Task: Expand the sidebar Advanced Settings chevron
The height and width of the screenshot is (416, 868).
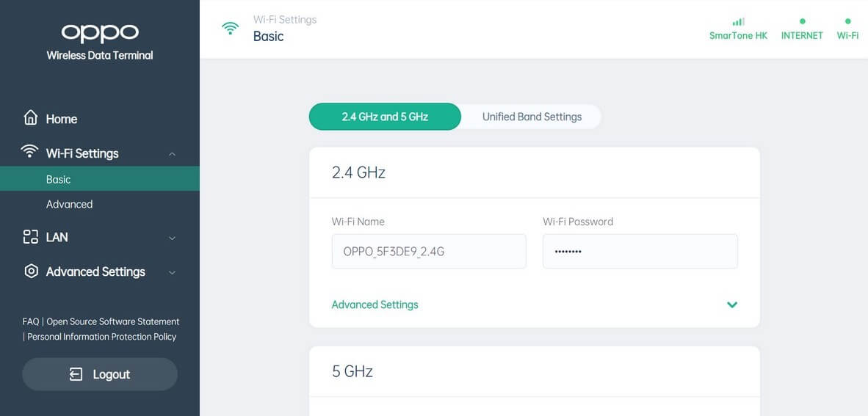Action: tap(172, 272)
